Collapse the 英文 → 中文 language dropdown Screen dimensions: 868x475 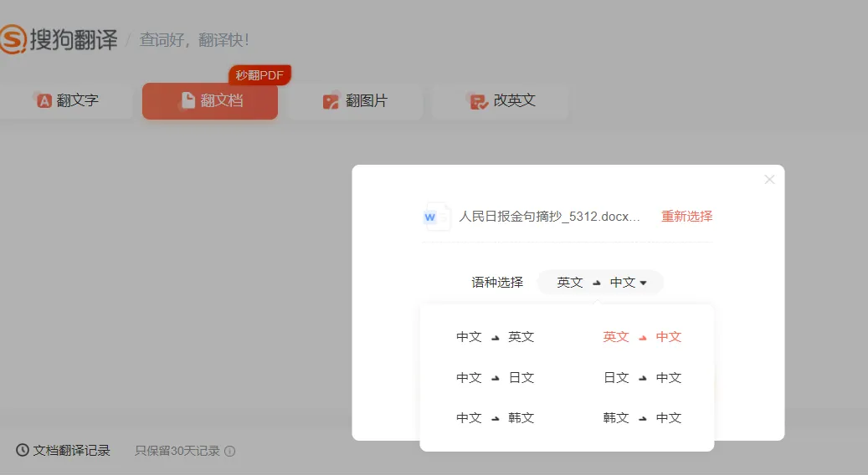(x=600, y=283)
